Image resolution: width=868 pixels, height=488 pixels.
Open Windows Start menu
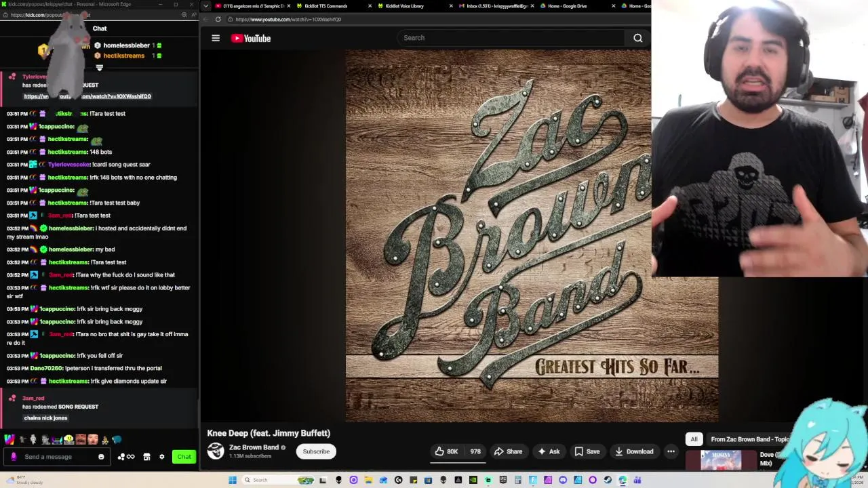(x=233, y=480)
